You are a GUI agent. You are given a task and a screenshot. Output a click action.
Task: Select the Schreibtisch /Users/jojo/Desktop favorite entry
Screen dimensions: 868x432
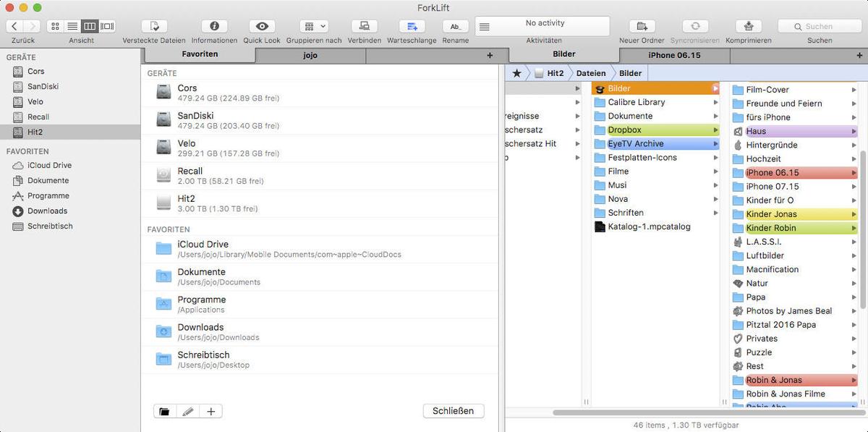[x=320, y=360]
